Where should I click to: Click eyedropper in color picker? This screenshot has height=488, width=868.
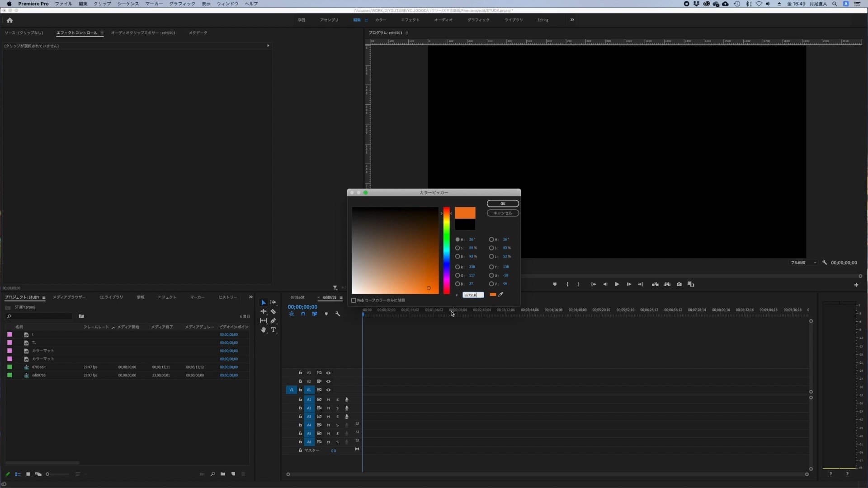pos(500,295)
